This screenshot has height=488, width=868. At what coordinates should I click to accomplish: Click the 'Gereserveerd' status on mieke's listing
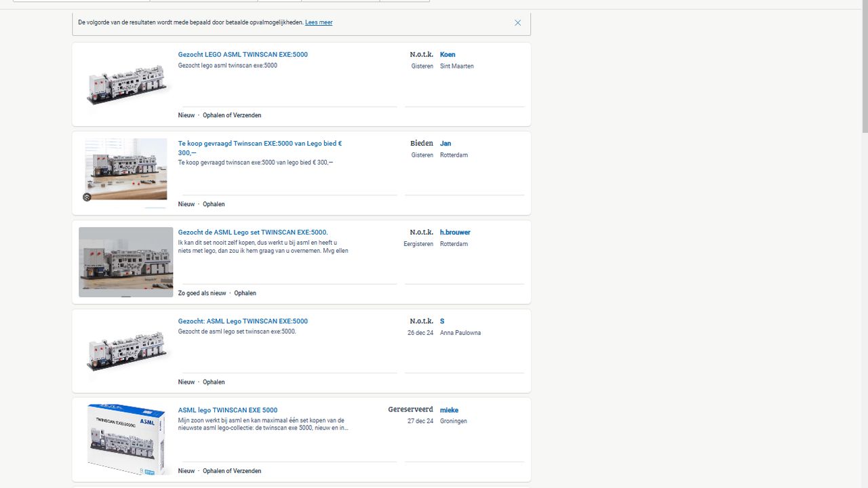pos(410,410)
